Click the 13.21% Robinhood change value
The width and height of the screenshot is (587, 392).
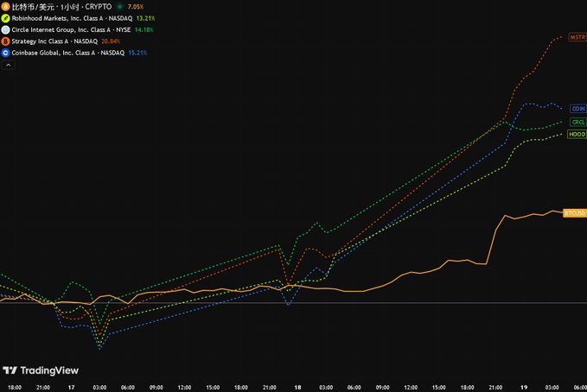(145, 18)
